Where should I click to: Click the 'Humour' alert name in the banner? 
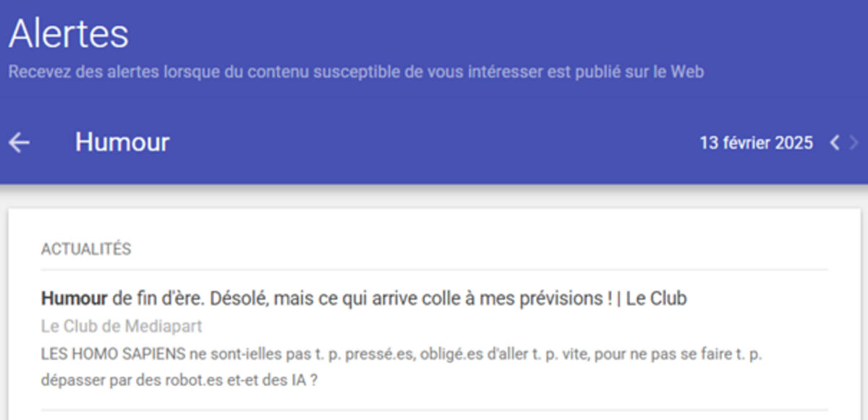(122, 142)
